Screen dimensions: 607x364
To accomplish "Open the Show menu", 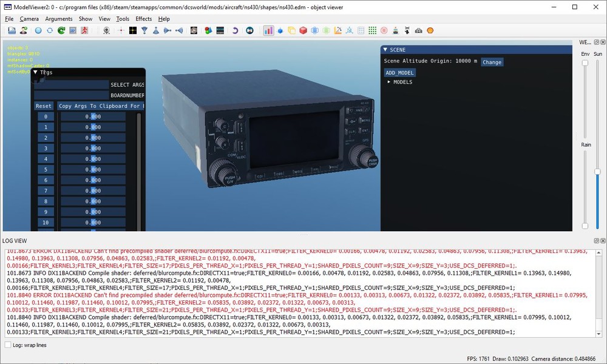I will click(x=86, y=19).
